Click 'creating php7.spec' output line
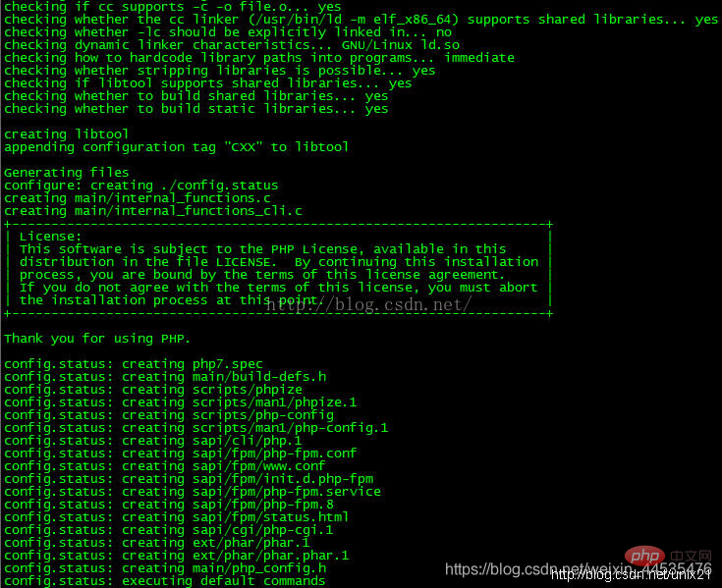The image size is (722, 588). coord(134,364)
